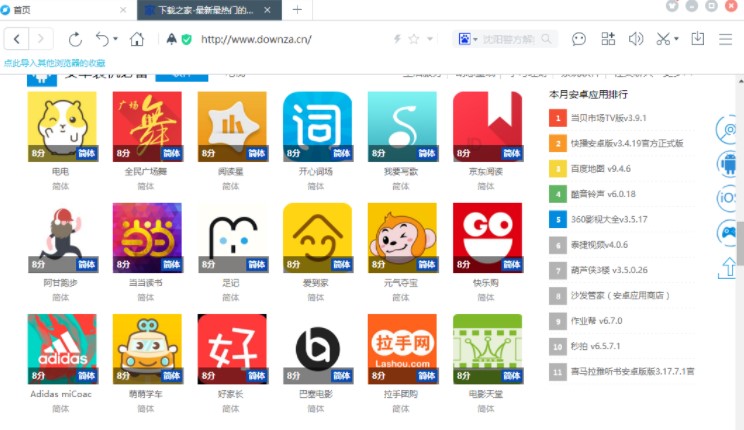The image size is (744, 430).
Task: Go to the home page via house icon
Action: tap(137, 39)
